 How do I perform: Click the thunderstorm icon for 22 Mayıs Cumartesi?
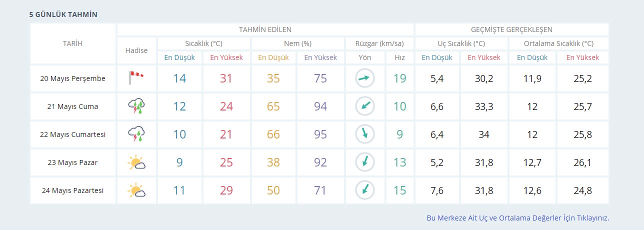pos(136,134)
